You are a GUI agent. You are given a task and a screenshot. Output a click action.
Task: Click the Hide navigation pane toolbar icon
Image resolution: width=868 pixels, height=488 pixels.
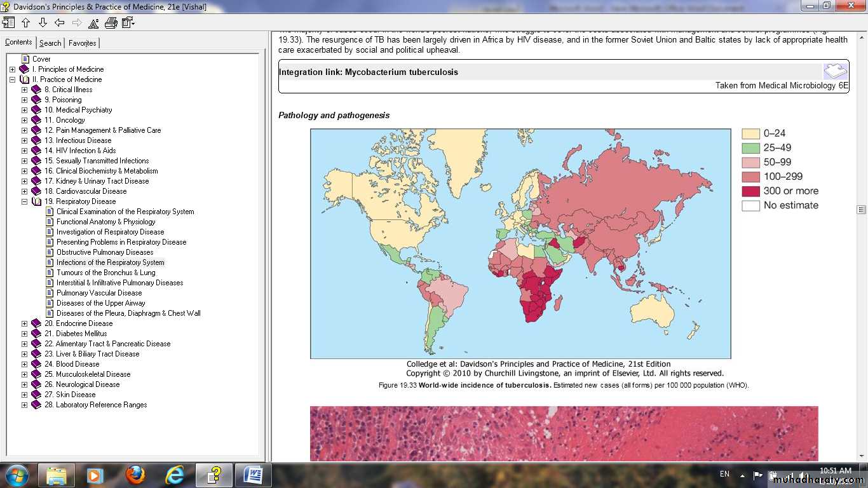8,23
